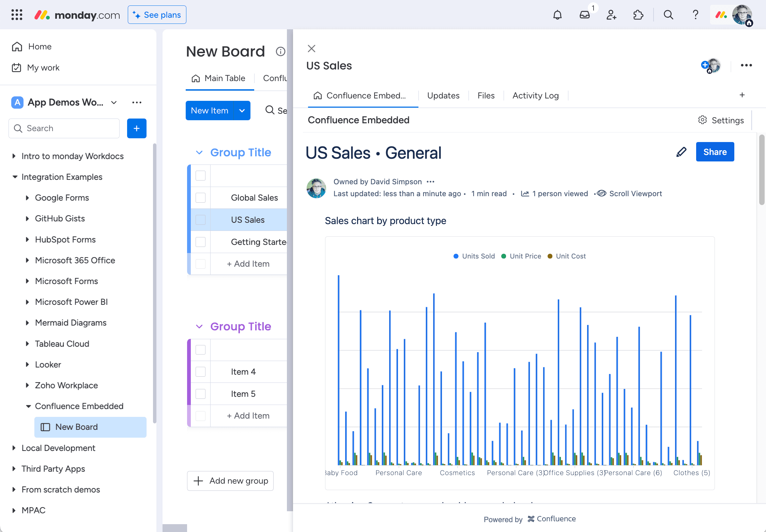Switch to the Updates tab
This screenshot has height=532, width=766.
pyautogui.click(x=443, y=96)
